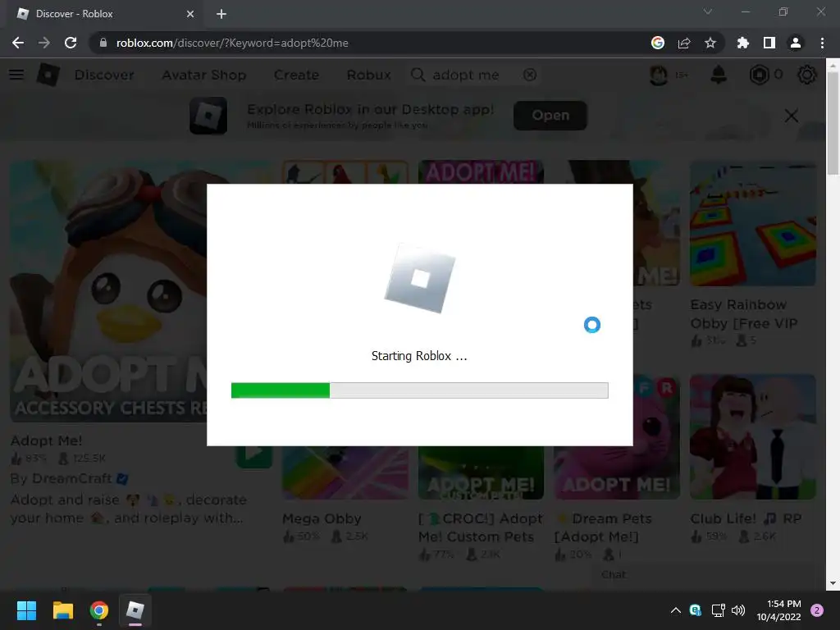Open File Explorer from taskbar
Screen dimensions: 840x630
coord(62,610)
